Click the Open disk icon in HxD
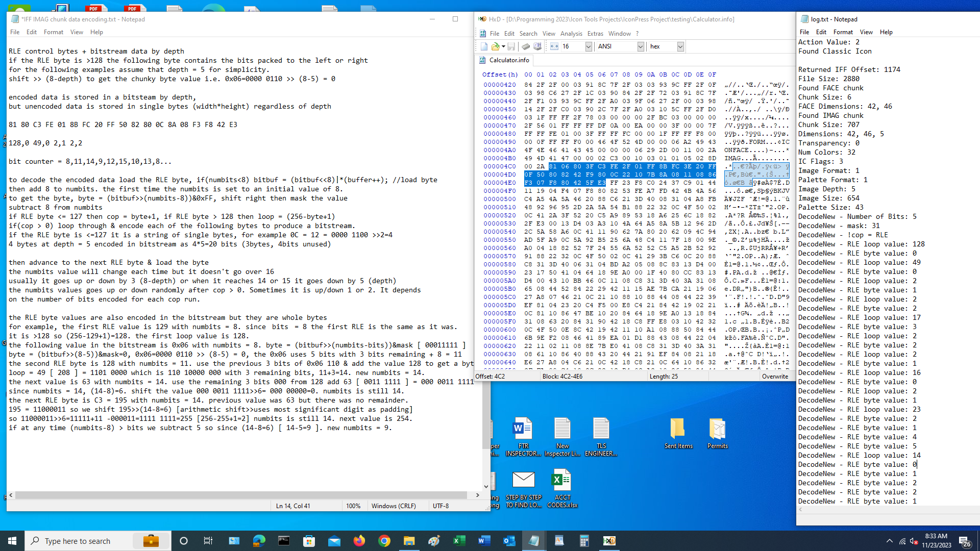Viewport: 980px width, 551px height. click(x=537, y=46)
